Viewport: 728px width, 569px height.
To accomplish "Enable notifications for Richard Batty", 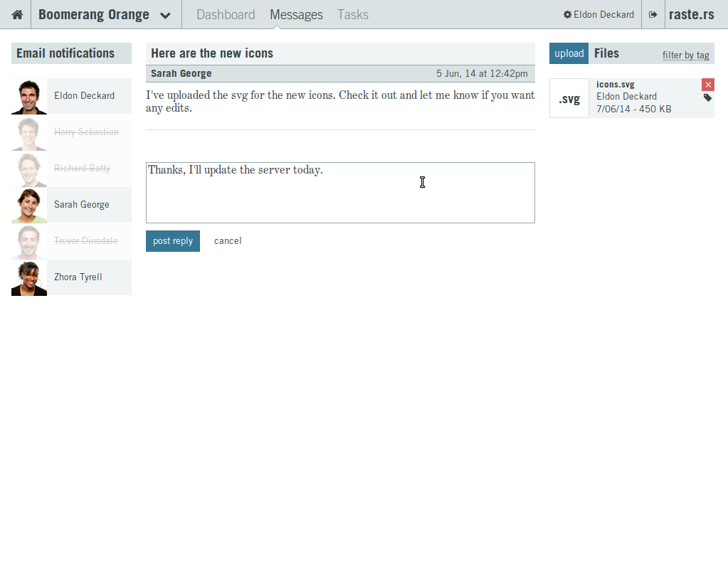I will pos(82,169).
